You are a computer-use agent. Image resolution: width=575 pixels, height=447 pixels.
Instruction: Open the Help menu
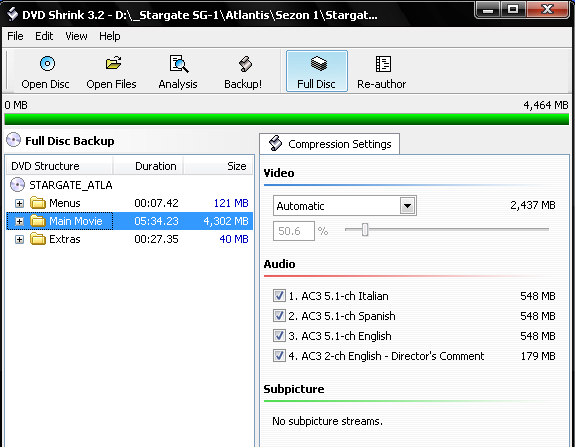110,36
